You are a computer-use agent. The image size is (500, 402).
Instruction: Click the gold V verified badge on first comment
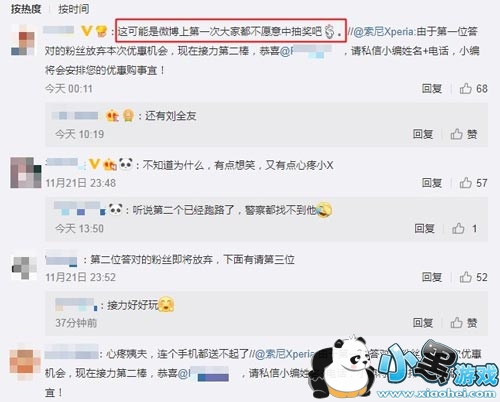[x=87, y=31]
